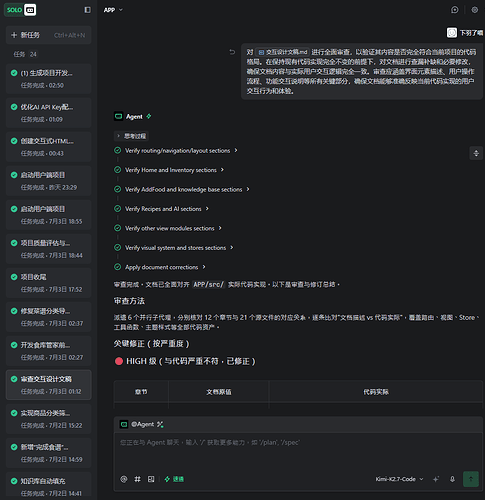
Task: Click the expand/collapse all steps button
Action: 476,153
